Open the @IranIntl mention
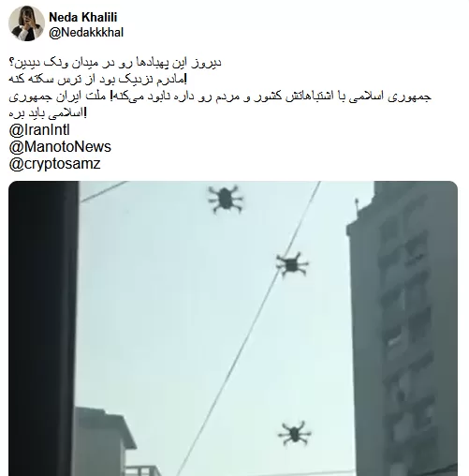 (39, 130)
